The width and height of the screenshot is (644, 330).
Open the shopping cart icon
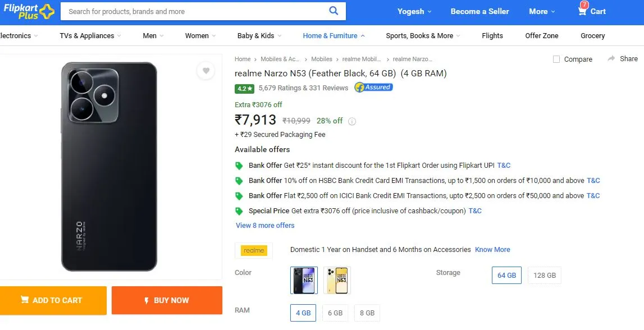click(582, 10)
